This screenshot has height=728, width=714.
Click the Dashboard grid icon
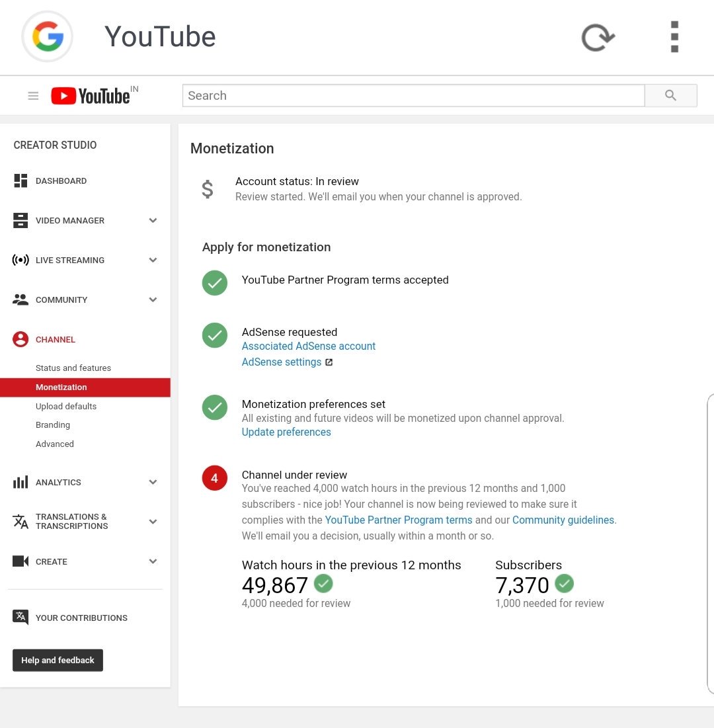point(20,181)
